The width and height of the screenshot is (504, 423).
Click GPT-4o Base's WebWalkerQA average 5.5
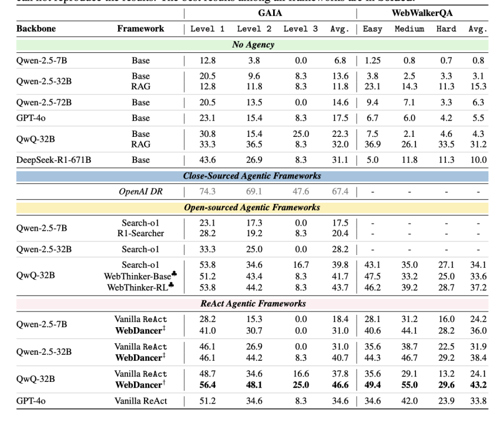(x=478, y=118)
